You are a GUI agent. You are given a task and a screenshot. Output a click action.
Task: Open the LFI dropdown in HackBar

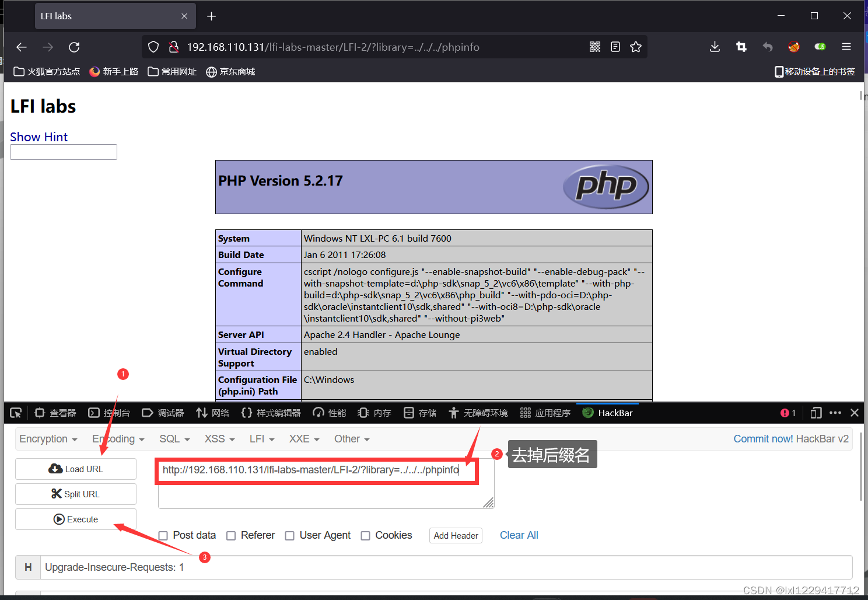coord(261,438)
